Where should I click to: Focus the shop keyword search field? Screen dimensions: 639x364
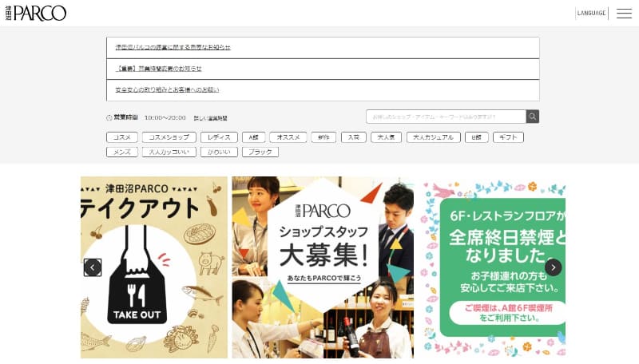click(446, 117)
